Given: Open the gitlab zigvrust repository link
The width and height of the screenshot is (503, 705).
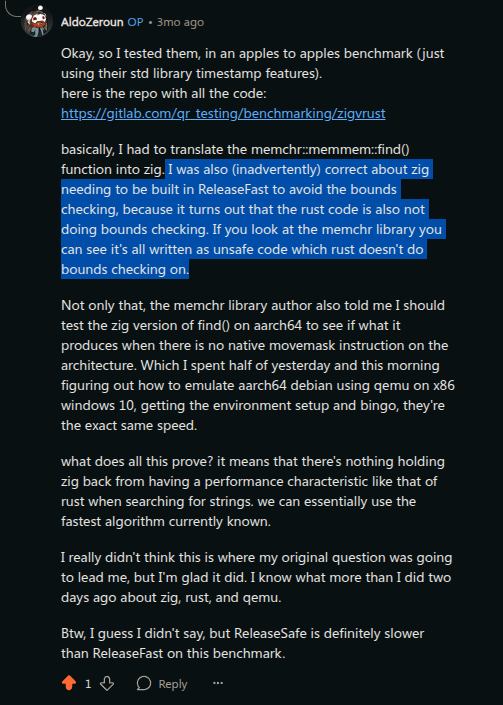Looking at the screenshot, I should pos(223,113).
